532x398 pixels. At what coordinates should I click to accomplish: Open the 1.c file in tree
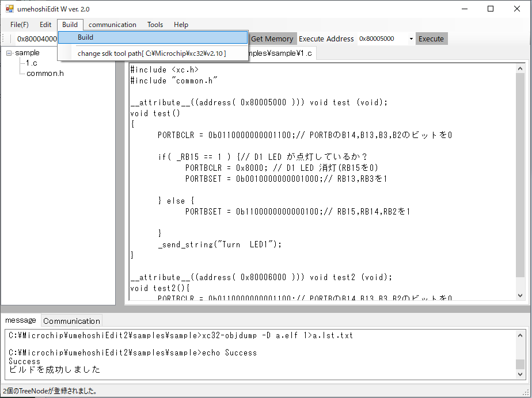tap(32, 63)
